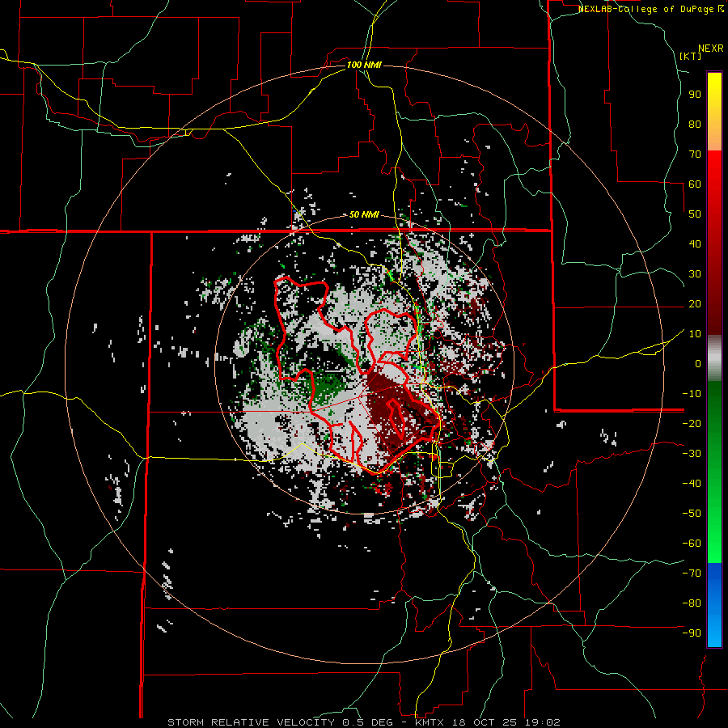Click the 30 value on the velocity scale
The image size is (728, 728).
[695, 274]
